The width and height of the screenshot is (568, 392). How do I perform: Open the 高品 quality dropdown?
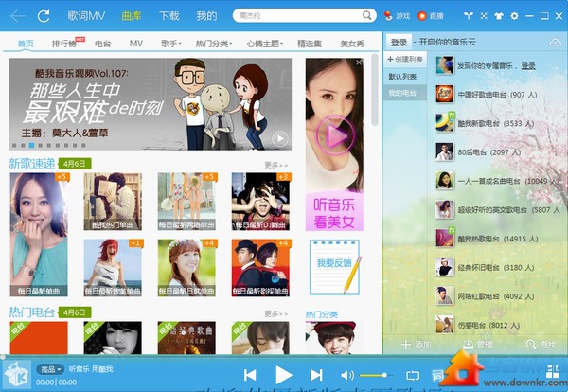click(x=50, y=369)
